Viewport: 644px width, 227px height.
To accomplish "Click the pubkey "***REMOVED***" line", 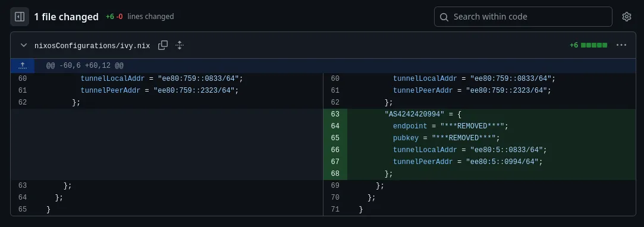I will (447, 138).
